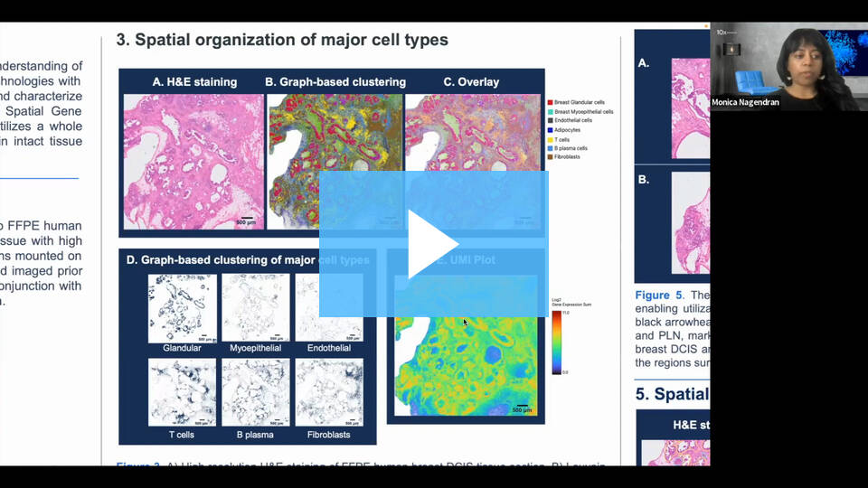Click the Log2 gene expression color bar

pos(556,343)
